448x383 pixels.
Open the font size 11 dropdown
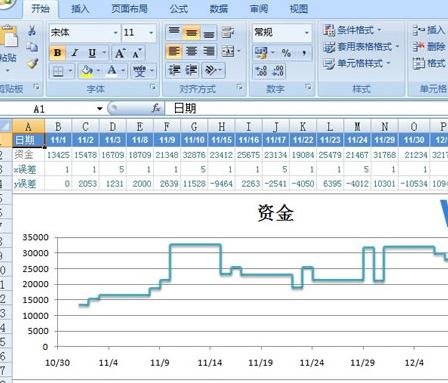tap(151, 33)
